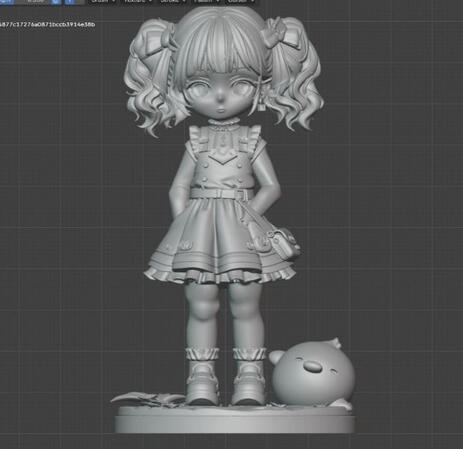Click the small shoulder bag on the model
This screenshot has width=463, height=449.
tap(283, 243)
